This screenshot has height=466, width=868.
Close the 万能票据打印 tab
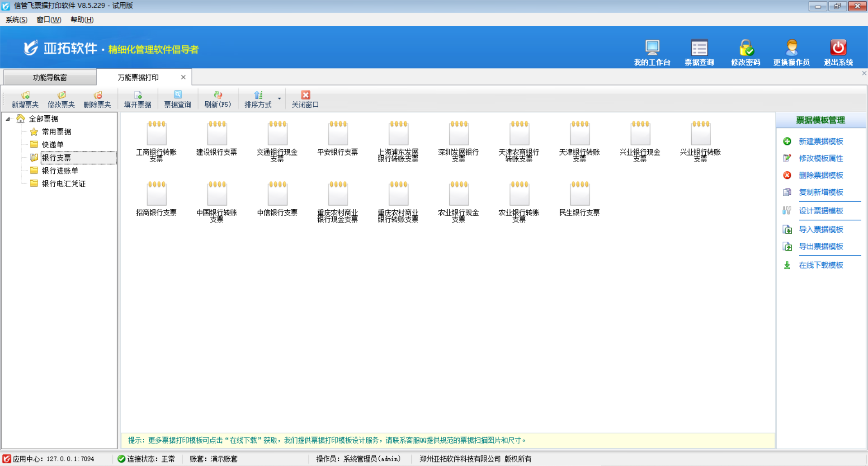tap(183, 77)
